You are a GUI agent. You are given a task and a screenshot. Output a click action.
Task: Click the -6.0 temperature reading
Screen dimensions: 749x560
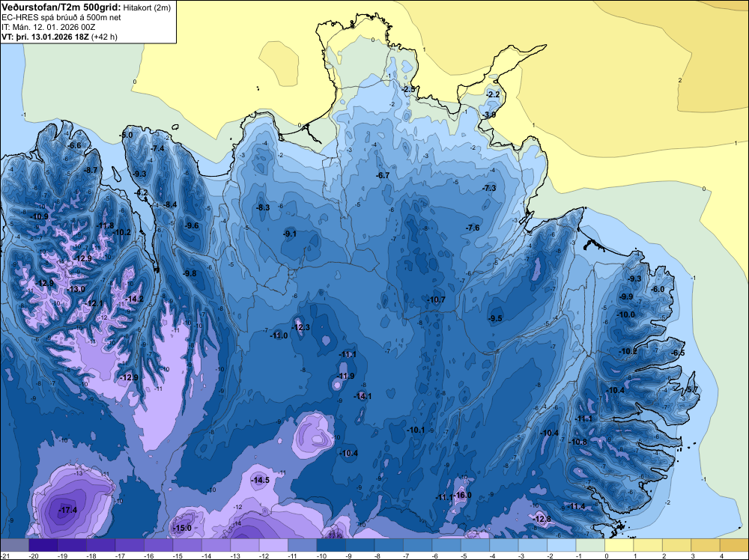(658, 290)
